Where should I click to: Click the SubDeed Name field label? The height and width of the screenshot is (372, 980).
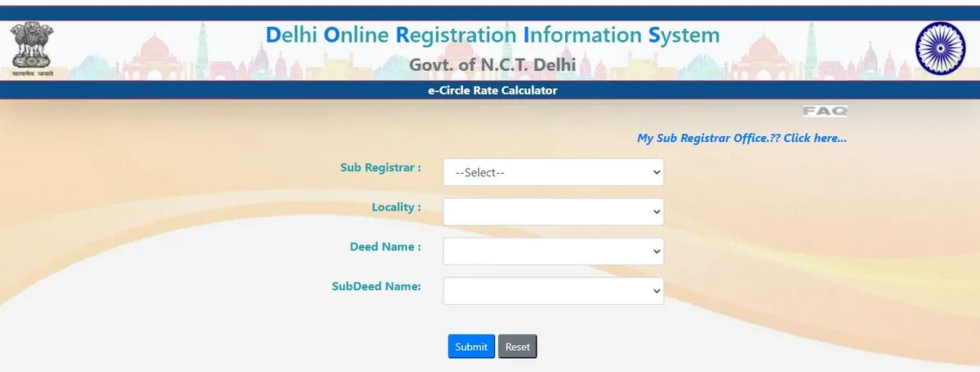376,286
